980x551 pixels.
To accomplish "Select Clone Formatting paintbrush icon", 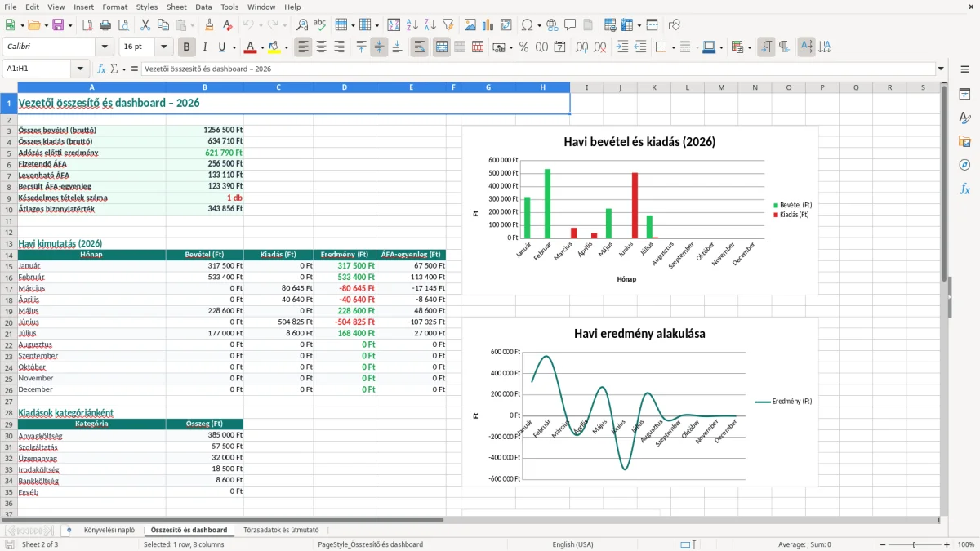I will 209,25.
